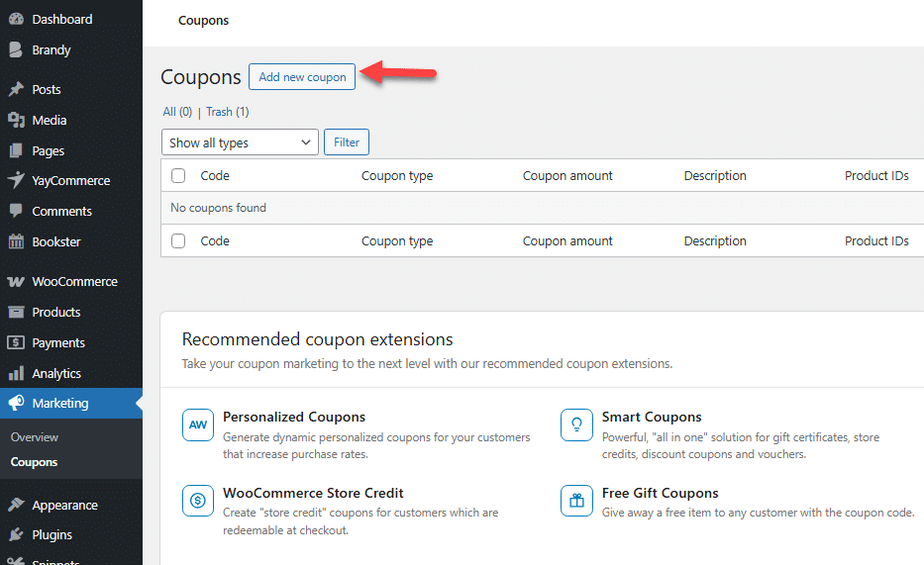Click the Dashboard gauge icon

16,19
